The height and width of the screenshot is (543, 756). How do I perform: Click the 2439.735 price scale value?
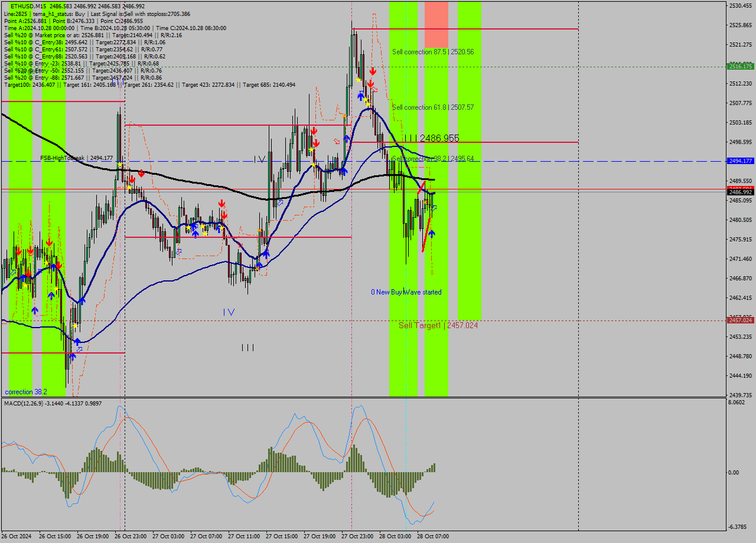(741, 395)
